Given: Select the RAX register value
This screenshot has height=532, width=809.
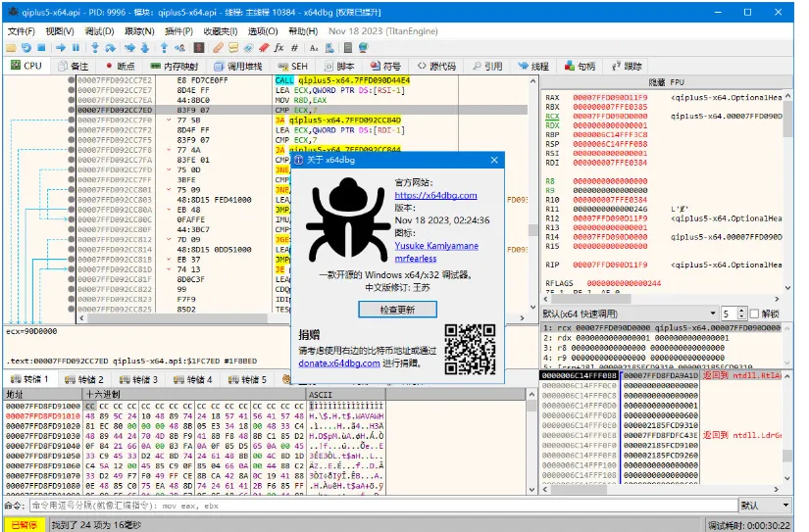Looking at the screenshot, I should 610,97.
